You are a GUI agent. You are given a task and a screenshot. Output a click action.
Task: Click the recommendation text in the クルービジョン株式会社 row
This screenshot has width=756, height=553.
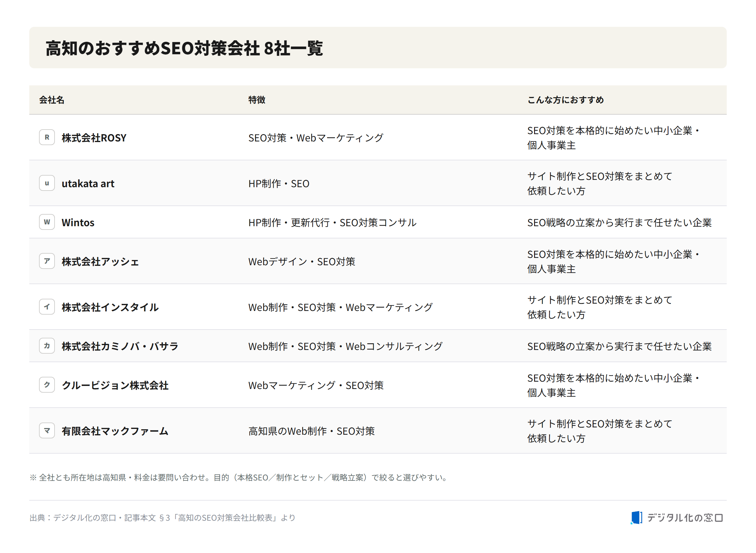coord(614,385)
